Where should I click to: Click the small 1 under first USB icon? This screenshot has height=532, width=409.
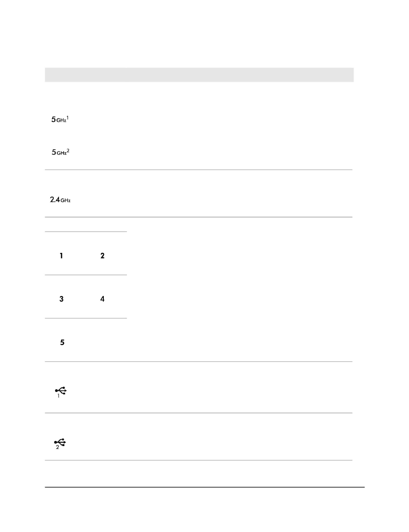pyautogui.click(x=59, y=396)
